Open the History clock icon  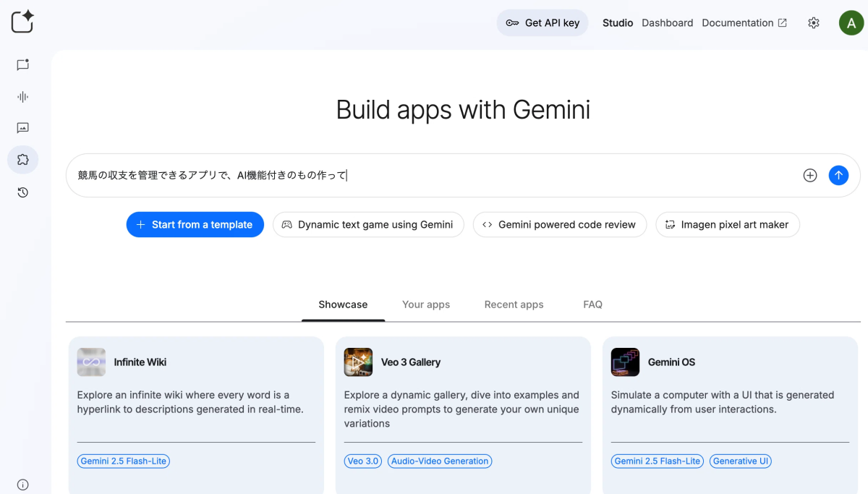pos(22,192)
